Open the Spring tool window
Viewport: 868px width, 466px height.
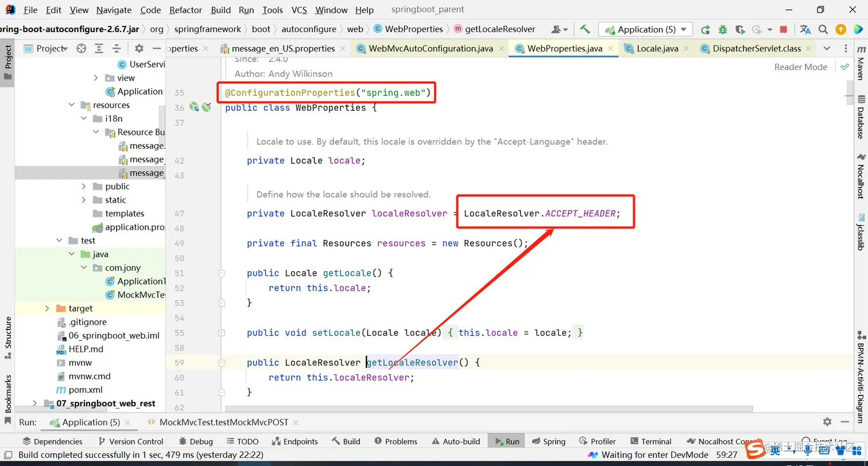548,441
